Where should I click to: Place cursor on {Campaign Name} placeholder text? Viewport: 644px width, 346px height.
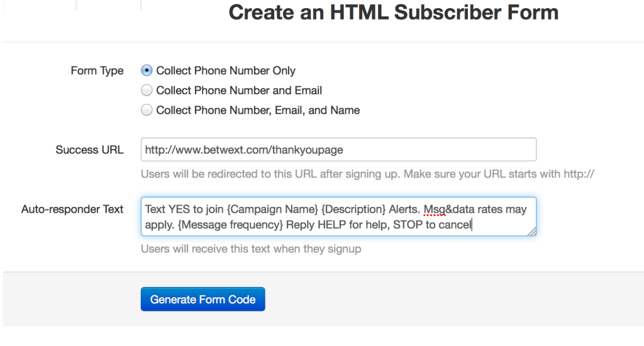[x=272, y=209]
